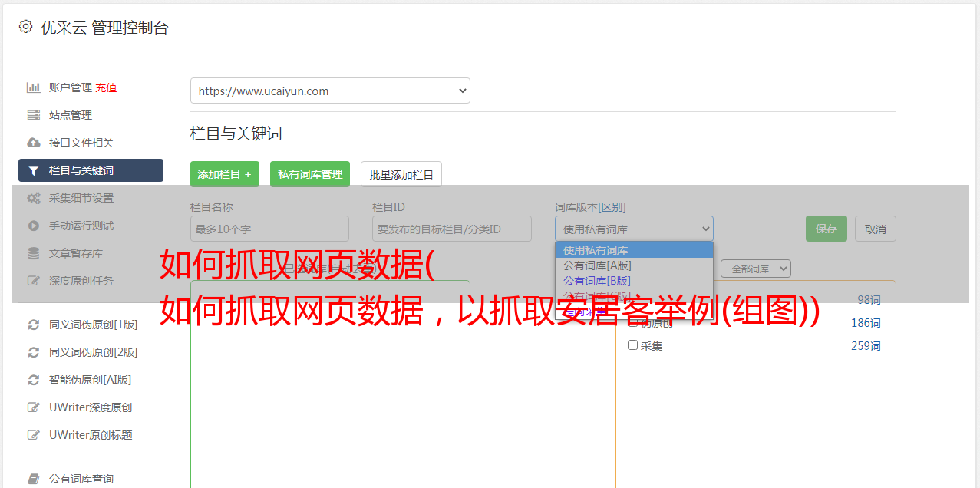This screenshot has height=488, width=980.
Task: Tick the 采集 checkbox
Action: 633,345
